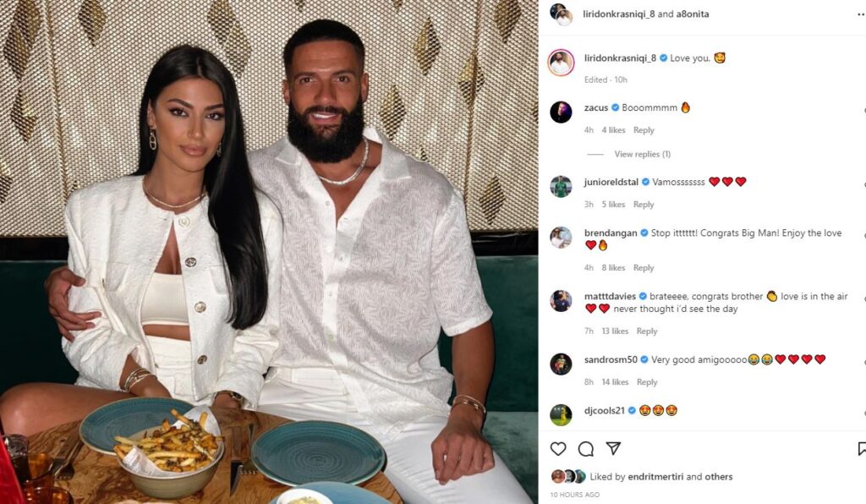The width and height of the screenshot is (866, 504).
Task: Expand View replies (1) under zacus
Action: click(643, 154)
